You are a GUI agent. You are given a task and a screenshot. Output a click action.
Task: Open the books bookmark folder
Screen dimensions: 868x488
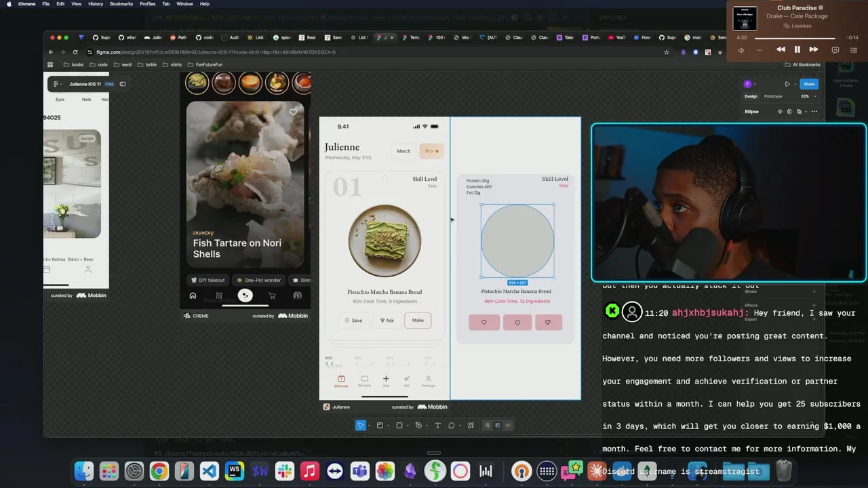pos(73,64)
